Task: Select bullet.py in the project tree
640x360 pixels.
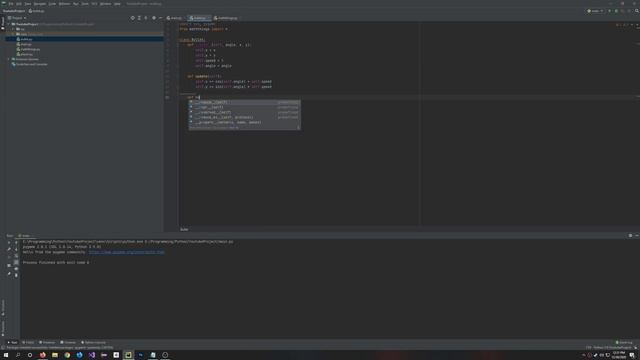Action: pos(26,39)
